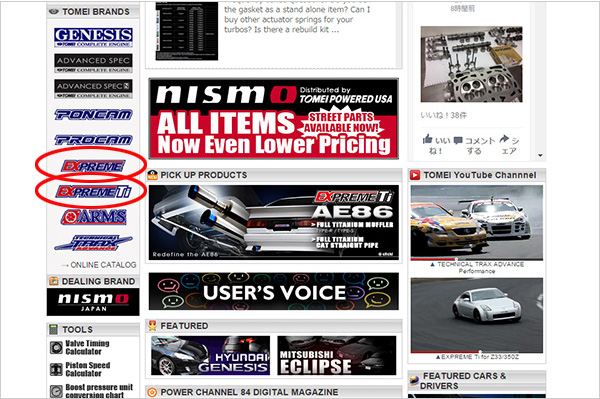Choose the circled EXPREME Ti logo

[94, 191]
